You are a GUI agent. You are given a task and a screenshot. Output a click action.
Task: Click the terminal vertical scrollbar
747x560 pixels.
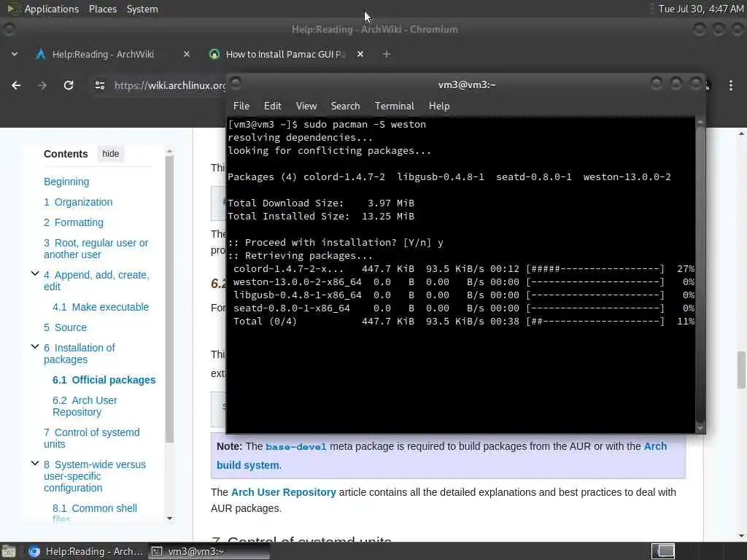point(700,275)
